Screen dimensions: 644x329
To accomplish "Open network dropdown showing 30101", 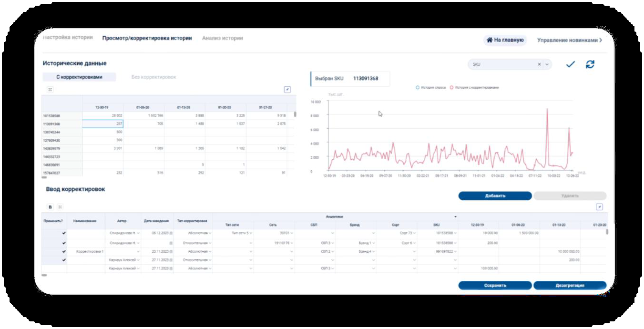I will pos(292,233).
